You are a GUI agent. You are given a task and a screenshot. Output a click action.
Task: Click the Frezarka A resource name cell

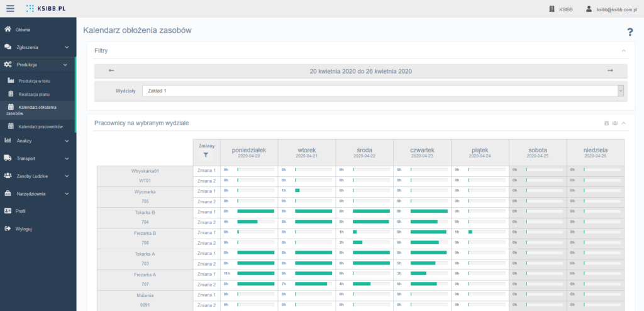tap(145, 274)
